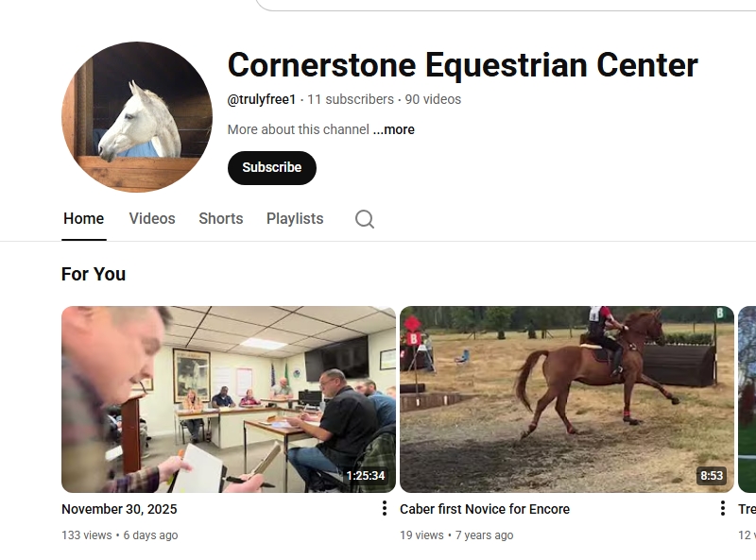This screenshot has width=756, height=560.
Task: Click the November 30, 2025 video title
Action: pyautogui.click(x=119, y=509)
